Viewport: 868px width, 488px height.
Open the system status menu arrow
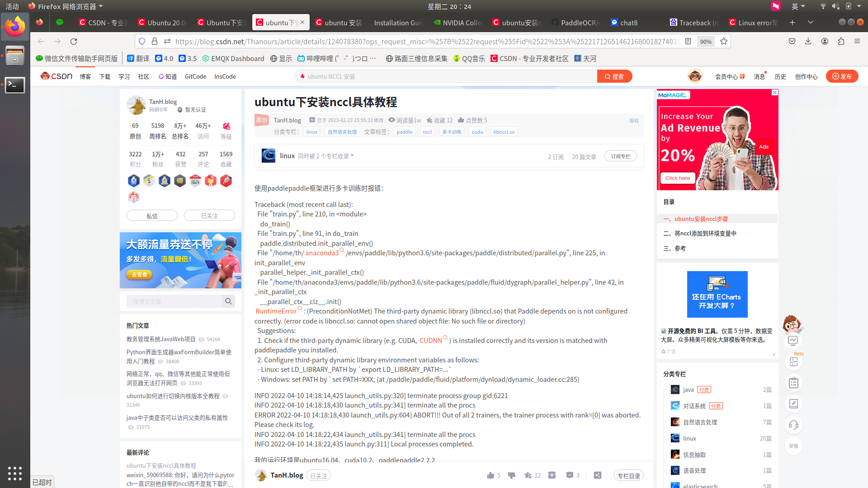coord(859,6)
